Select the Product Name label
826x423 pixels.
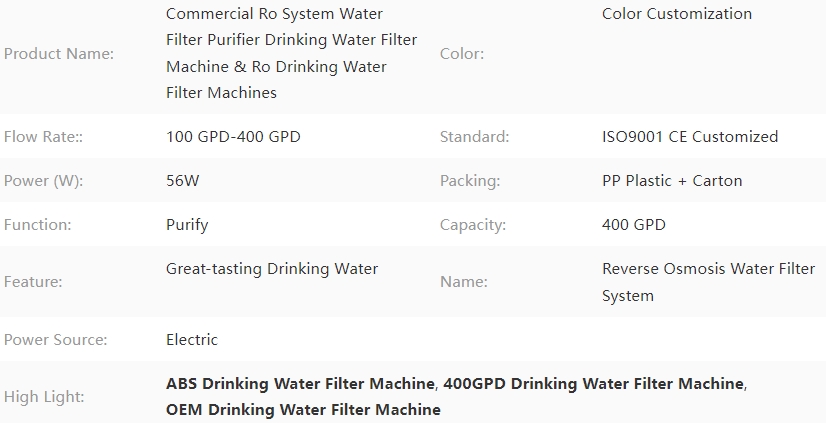(x=58, y=54)
